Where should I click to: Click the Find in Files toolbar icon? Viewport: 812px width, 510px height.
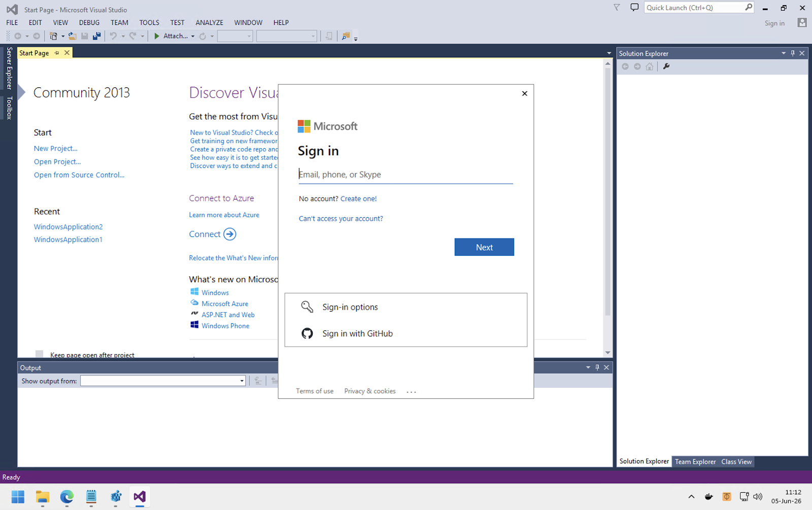[x=346, y=36]
